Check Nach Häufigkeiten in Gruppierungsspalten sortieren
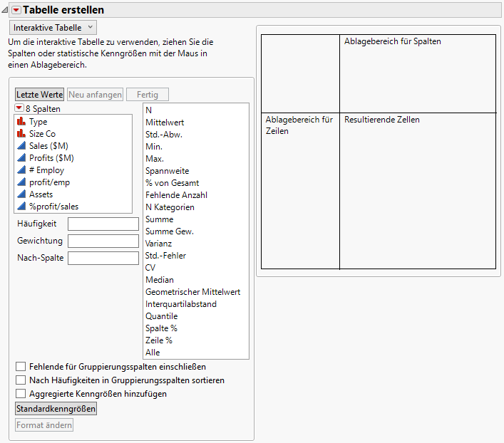Viewport: 504px width, 443px height. [21, 380]
